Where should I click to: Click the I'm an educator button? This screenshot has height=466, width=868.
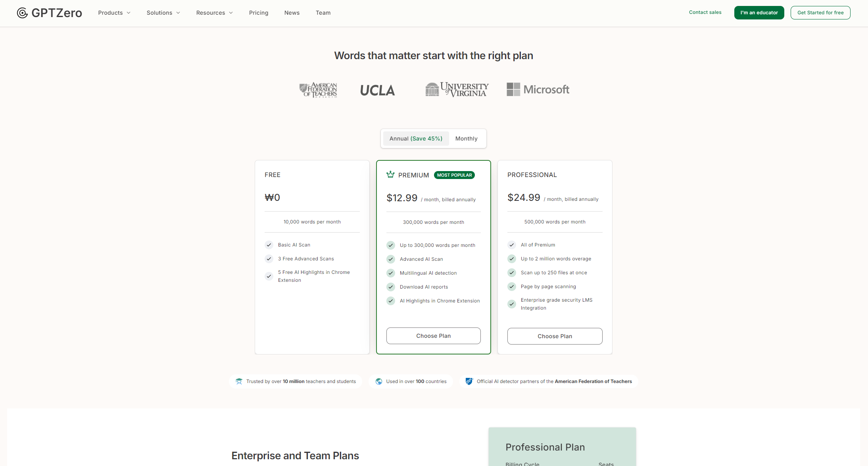tap(759, 13)
